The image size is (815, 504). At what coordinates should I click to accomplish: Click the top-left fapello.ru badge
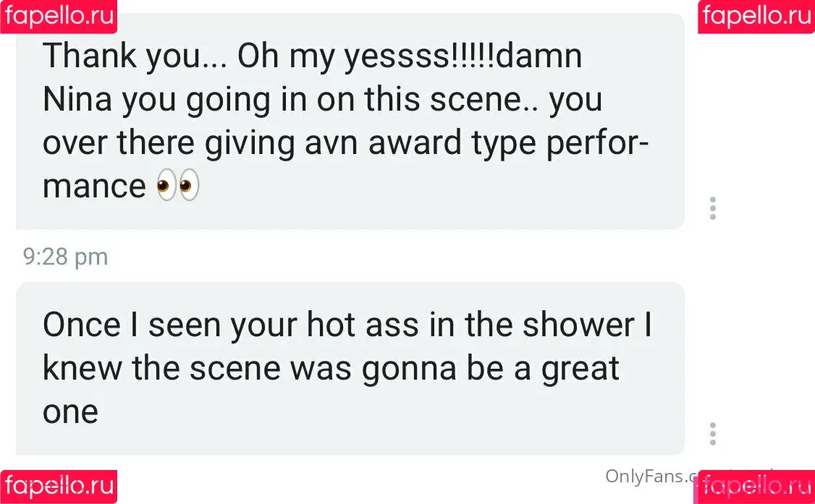tap(59, 17)
